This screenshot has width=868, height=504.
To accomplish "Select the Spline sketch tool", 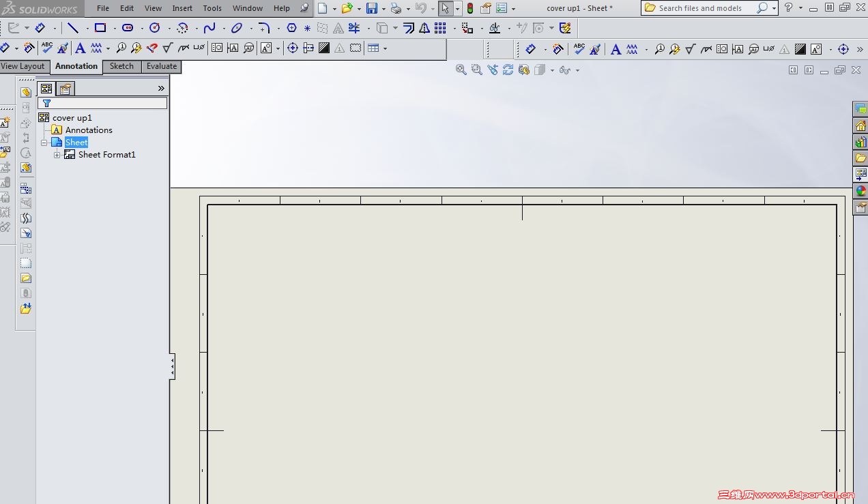I will tap(209, 28).
